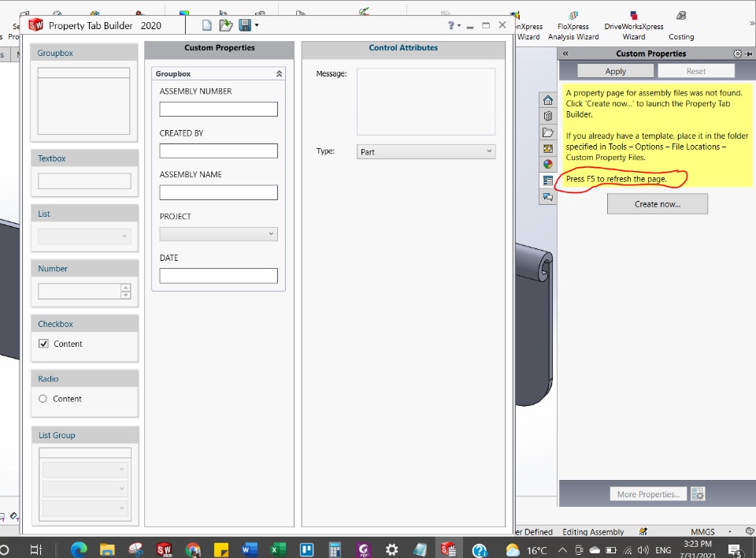Open Design Library tab in task pane

(x=548, y=116)
